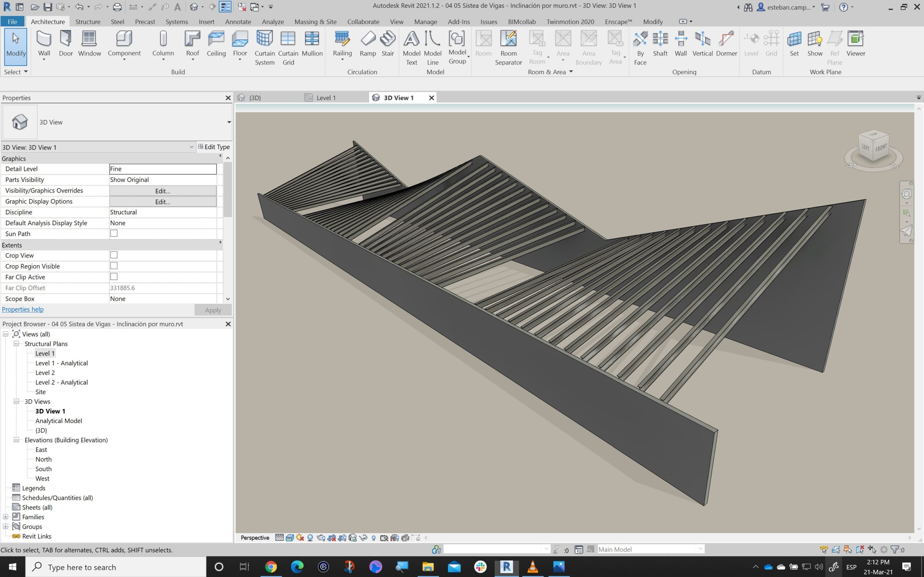The height and width of the screenshot is (577, 924).
Task: Expand the Families node in browser
Action: [x=6, y=517]
